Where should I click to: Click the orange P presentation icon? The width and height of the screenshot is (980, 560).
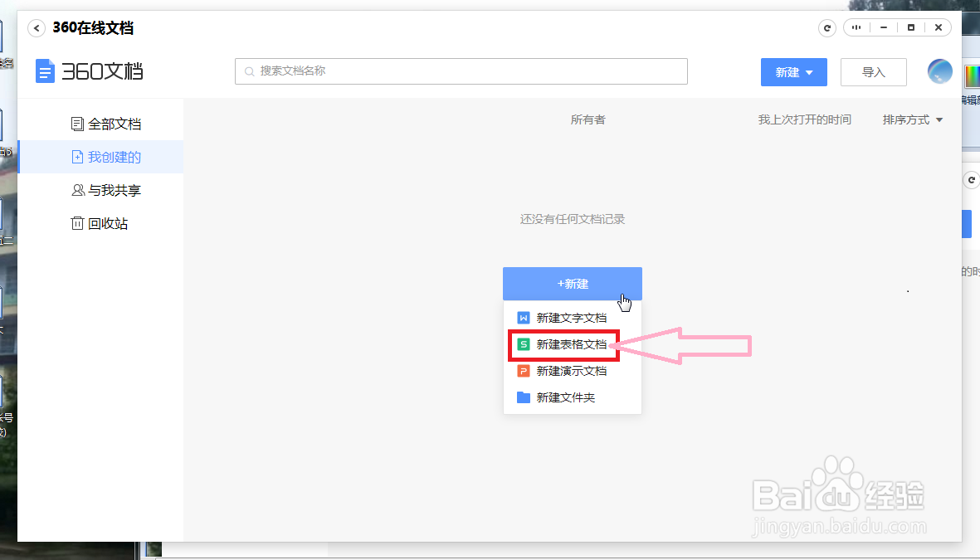pos(524,371)
